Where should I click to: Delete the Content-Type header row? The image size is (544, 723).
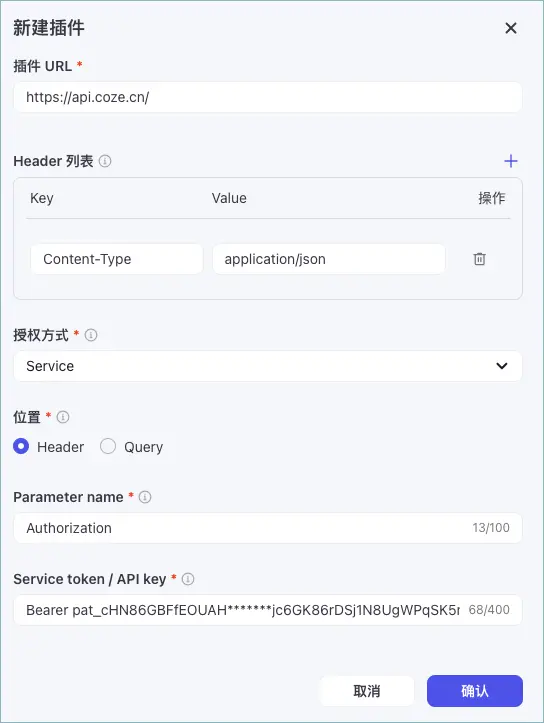tap(479, 259)
